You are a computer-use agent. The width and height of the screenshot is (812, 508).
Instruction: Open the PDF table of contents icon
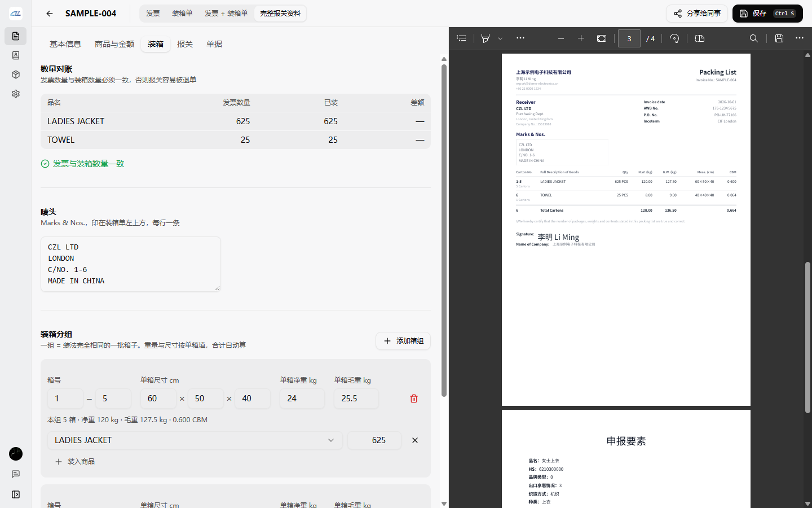point(461,38)
